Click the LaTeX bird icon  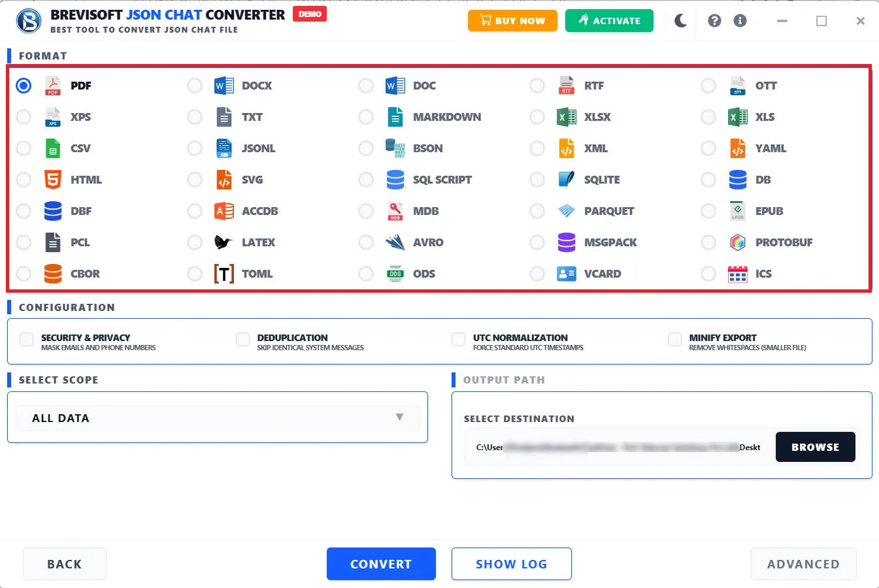click(224, 242)
